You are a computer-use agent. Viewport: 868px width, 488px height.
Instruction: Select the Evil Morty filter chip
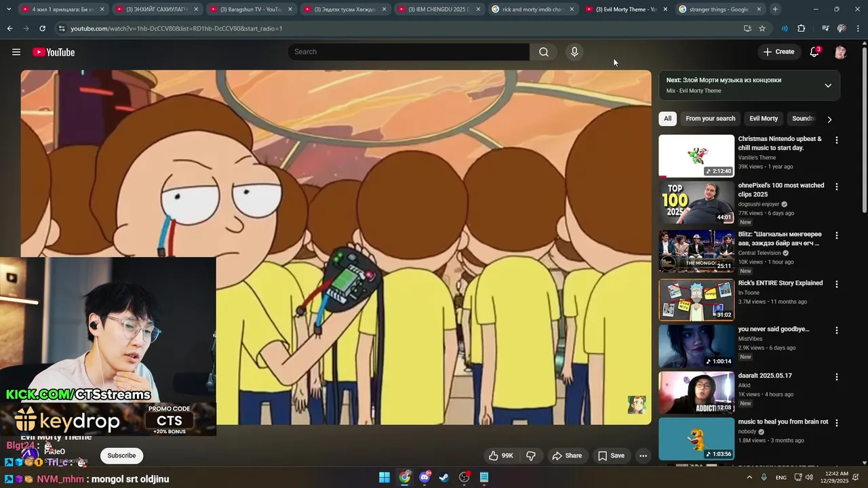(x=764, y=119)
